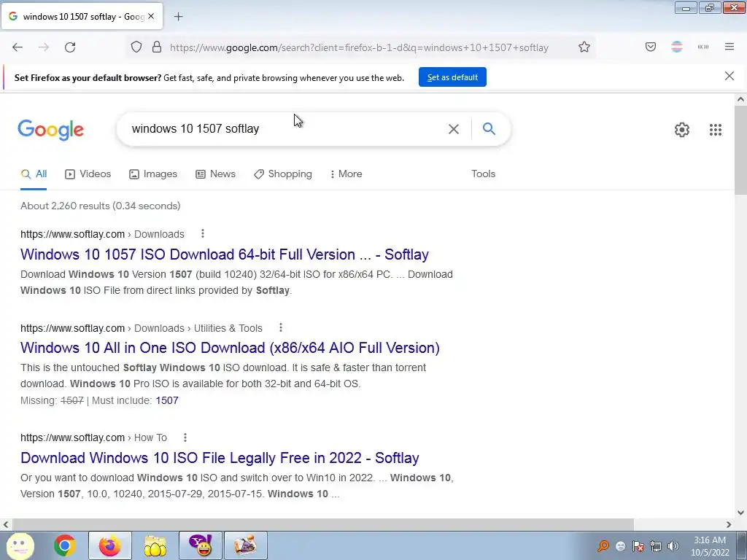The image size is (747, 560).
Task: Focus the browser address bar
Action: coord(359,47)
